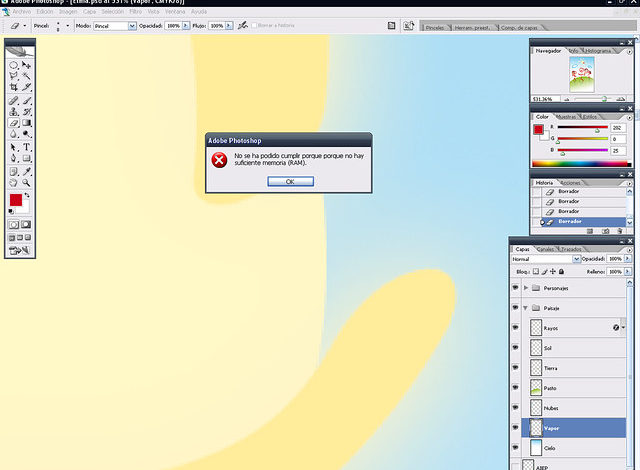Switch to Standard editing mode

13,224
